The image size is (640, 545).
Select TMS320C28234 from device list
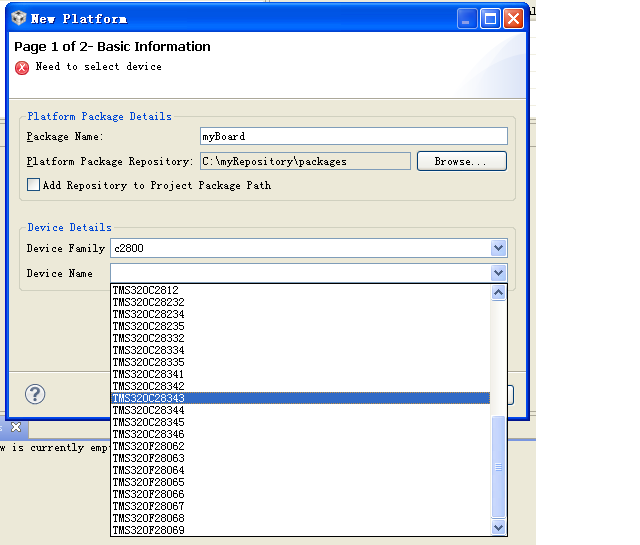tap(300, 314)
